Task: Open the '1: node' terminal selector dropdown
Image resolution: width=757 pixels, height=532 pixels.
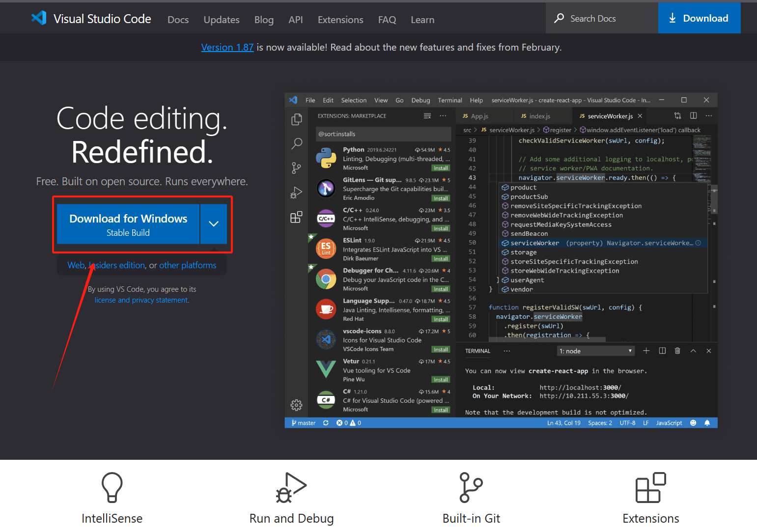Action: 595,351
